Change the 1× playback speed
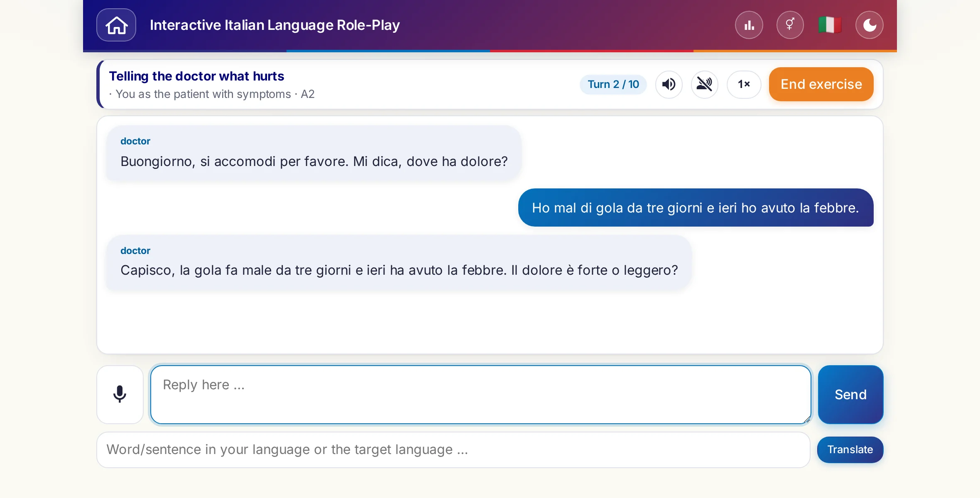 click(744, 84)
